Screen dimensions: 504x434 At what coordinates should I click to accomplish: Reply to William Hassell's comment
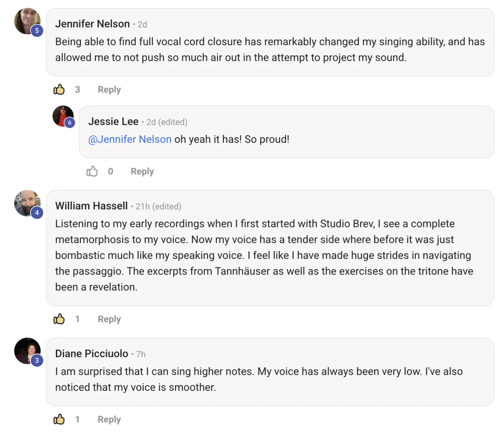pos(109,319)
